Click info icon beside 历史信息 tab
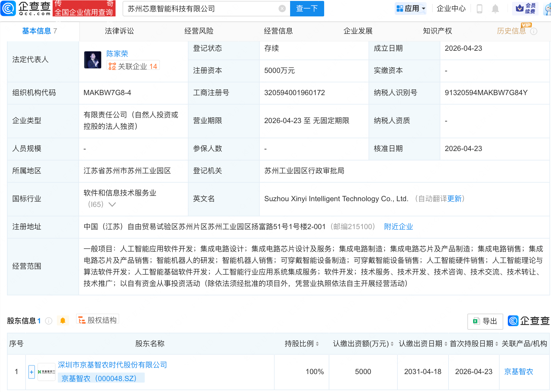The image size is (551, 392). pyautogui.click(x=534, y=31)
